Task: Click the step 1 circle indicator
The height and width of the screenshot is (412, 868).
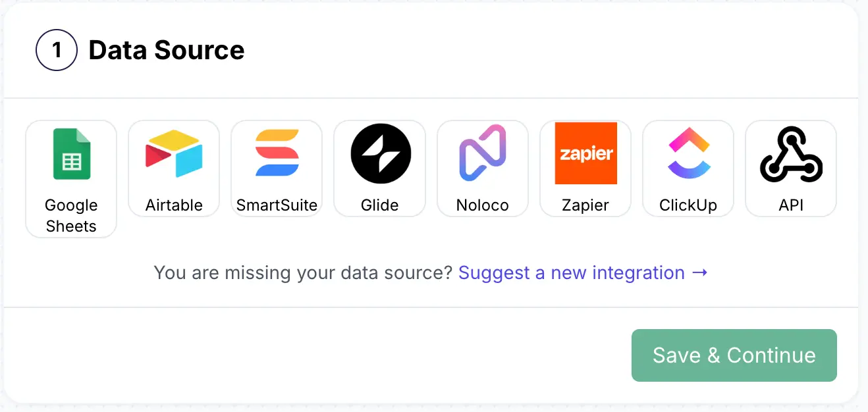Action: point(56,50)
